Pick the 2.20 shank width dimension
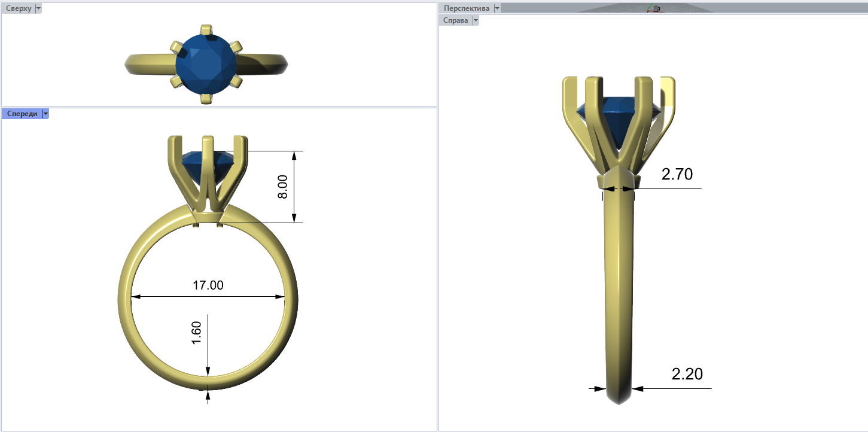868x432 pixels. [687, 374]
